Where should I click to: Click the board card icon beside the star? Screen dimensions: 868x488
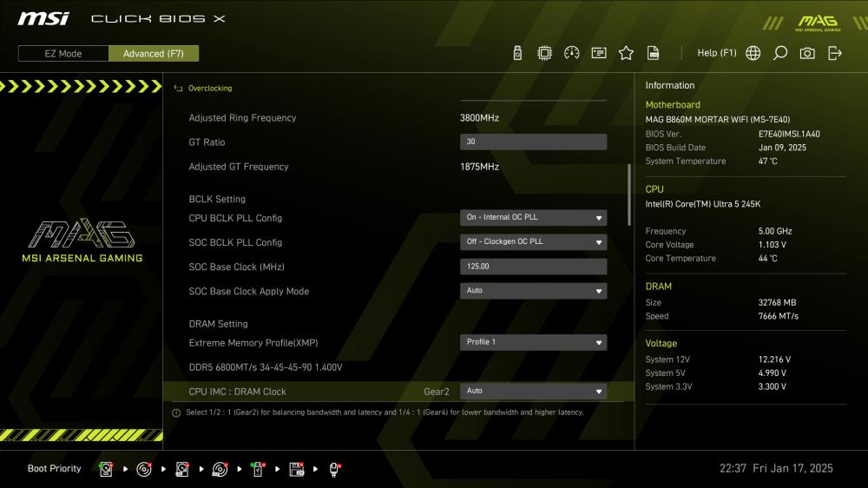coord(599,53)
